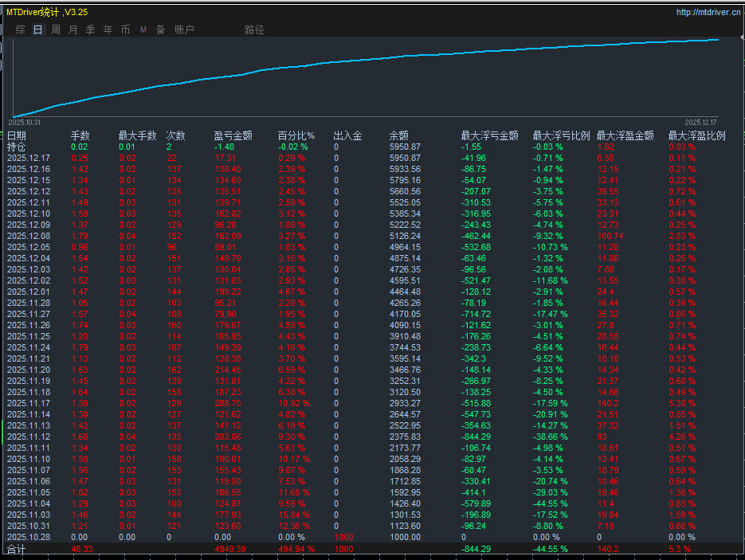The width and height of the screenshot is (745, 560).
Task: Open the 年 (yearly) statistics tab
Action: click(108, 29)
